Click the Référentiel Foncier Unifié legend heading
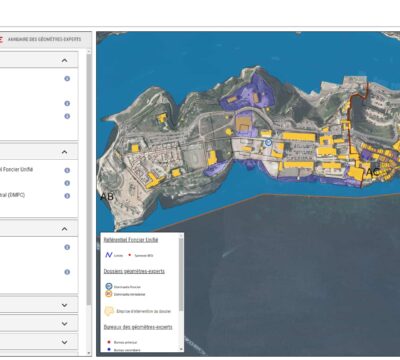This screenshot has height=360, width=400. 131,240
